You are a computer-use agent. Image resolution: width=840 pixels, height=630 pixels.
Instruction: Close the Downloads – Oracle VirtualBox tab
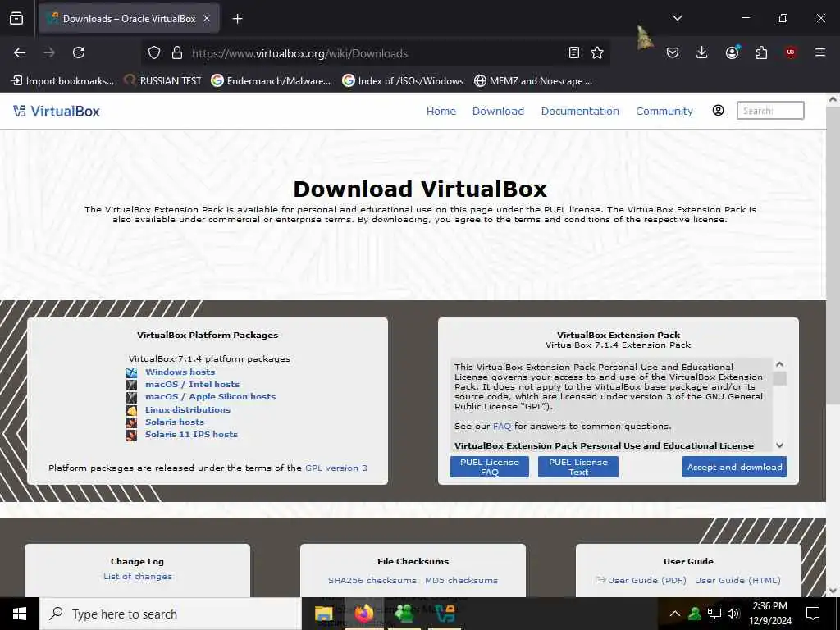tap(207, 19)
